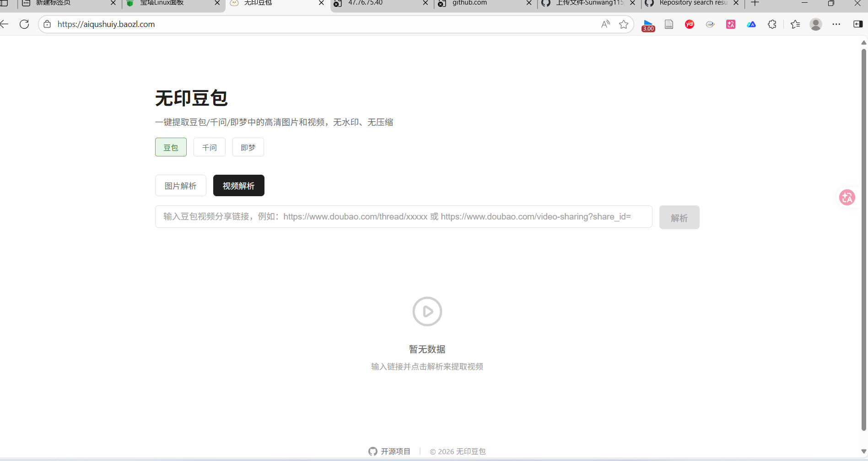The width and height of the screenshot is (868, 461).
Task: Open the pink translate extension in toolbar
Action: coord(731,24)
